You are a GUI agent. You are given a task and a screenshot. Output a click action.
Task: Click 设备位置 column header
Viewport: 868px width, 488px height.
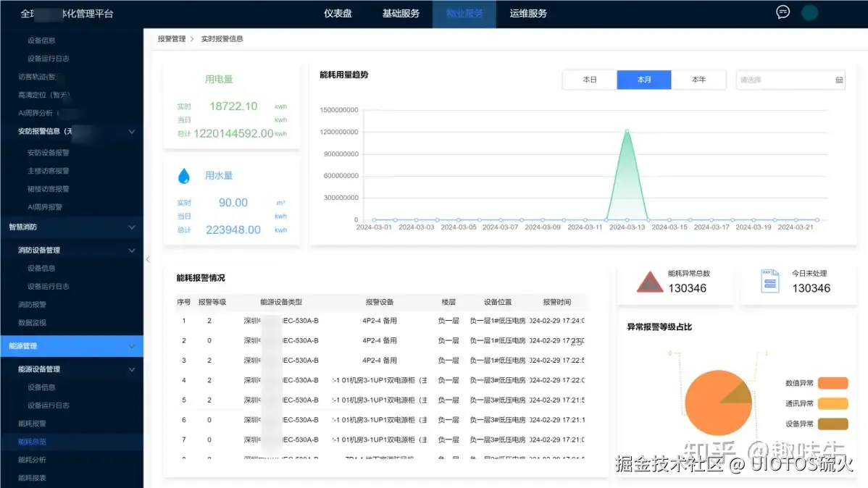tap(498, 302)
